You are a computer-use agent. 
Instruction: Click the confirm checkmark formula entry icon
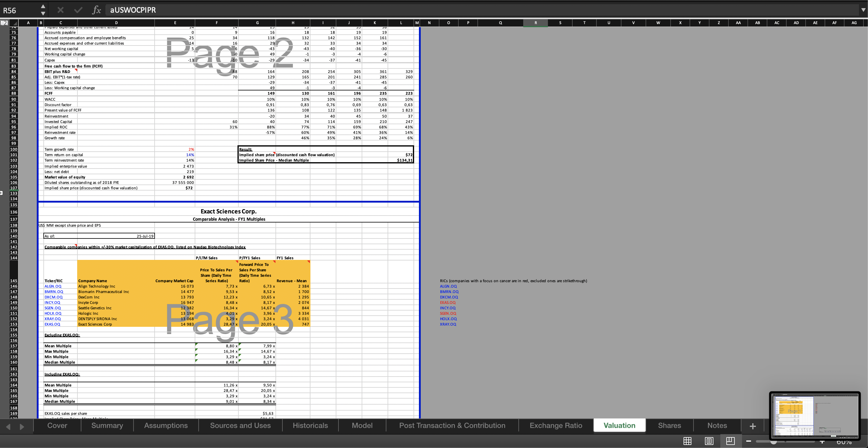[78, 10]
